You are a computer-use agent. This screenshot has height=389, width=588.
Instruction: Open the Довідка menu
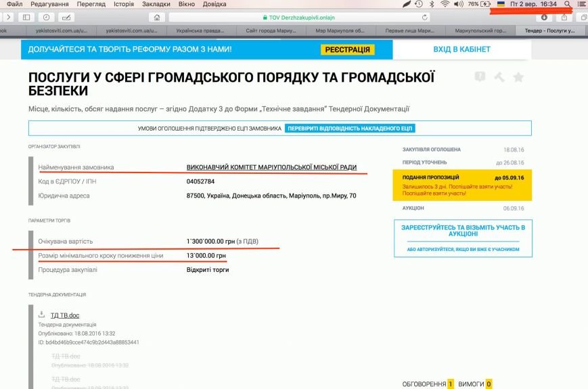[x=214, y=4]
